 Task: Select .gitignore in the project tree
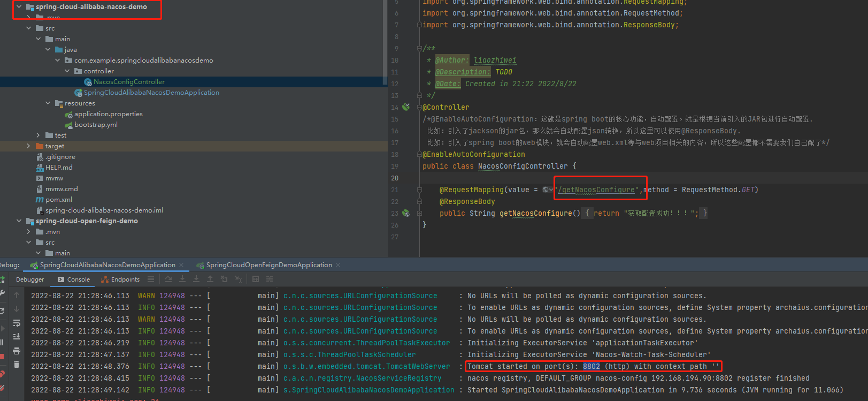coord(60,157)
